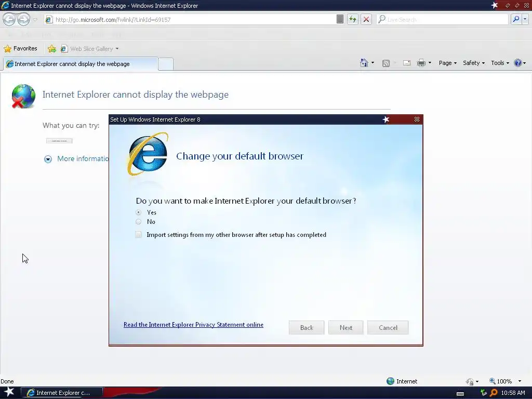Click the 100% zoom level button
The width and height of the screenshot is (532, 399).
[x=500, y=381]
